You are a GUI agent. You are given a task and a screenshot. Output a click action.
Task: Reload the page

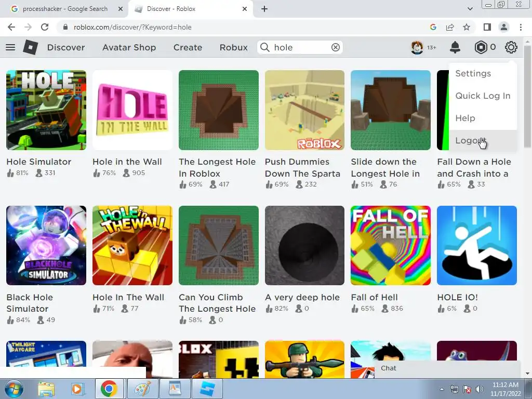45,27
